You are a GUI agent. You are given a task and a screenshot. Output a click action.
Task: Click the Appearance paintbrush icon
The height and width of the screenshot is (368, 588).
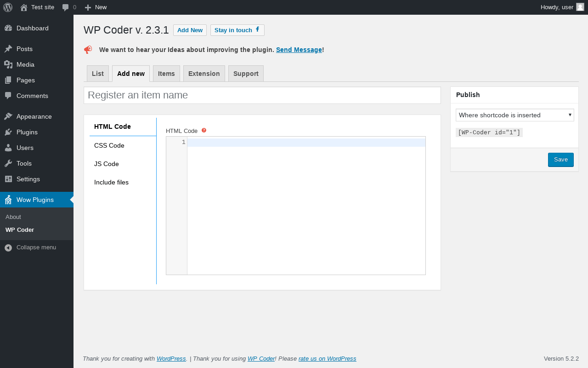[x=8, y=116]
